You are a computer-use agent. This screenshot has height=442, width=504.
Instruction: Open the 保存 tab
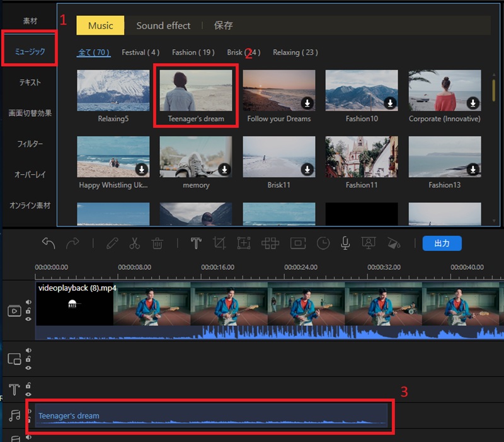pos(224,25)
